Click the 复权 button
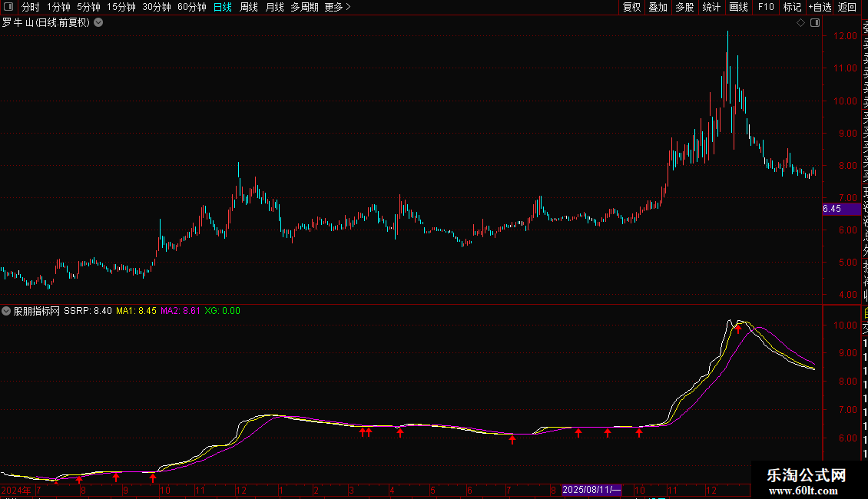This screenshot has width=868, height=499. 631,7
